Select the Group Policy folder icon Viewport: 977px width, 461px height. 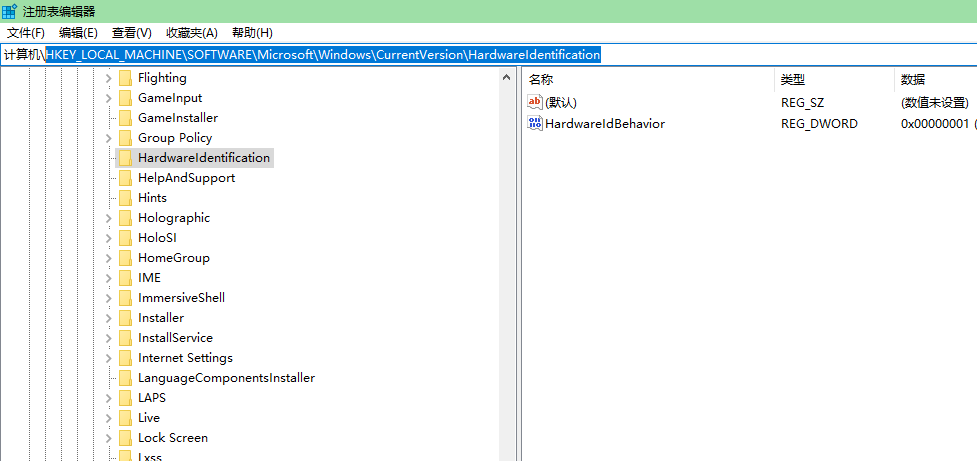pyautogui.click(x=125, y=138)
